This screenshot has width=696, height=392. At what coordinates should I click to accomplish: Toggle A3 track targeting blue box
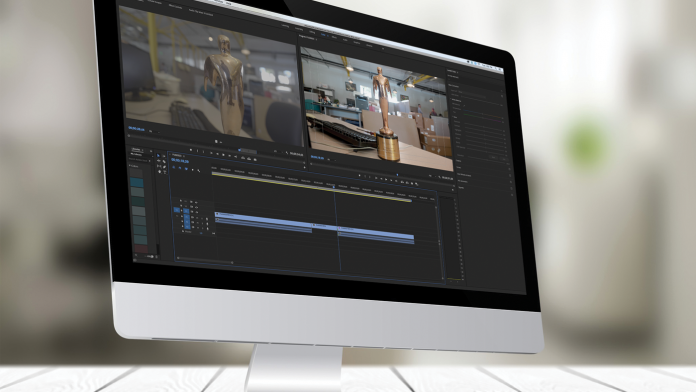187,226
